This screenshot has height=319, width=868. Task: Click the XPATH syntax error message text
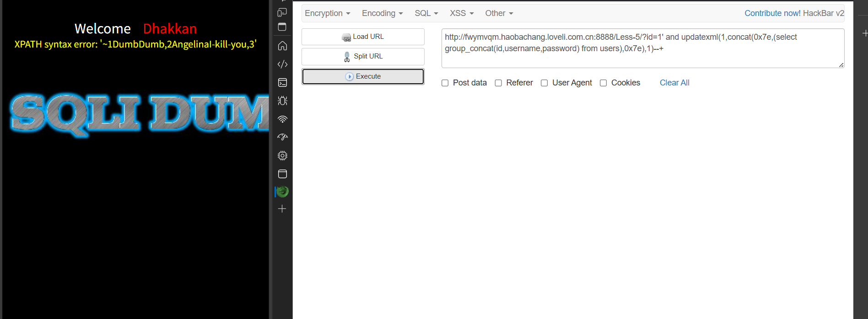[135, 44]
